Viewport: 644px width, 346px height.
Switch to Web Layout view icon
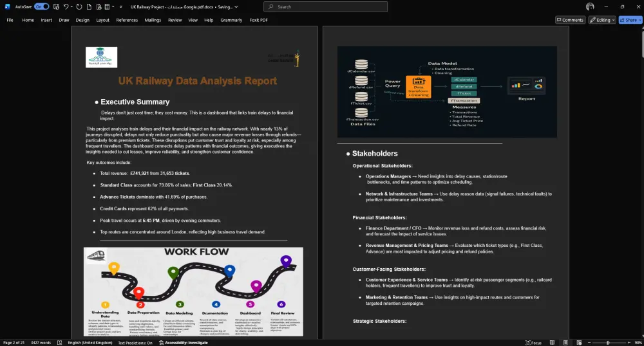[x=579, y=343]
